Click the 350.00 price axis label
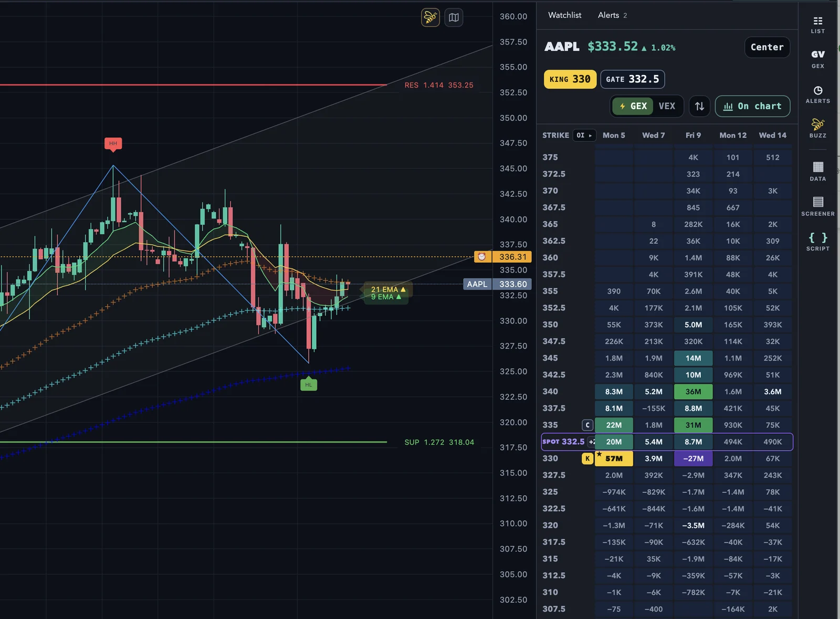The height and width of the screenshot is (619, 840). click(x=513, y=118)
